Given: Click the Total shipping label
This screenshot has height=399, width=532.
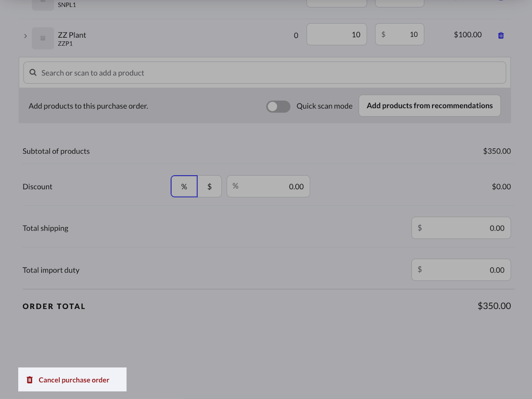Looking at the screenshot, I should (x=46, y=228).
